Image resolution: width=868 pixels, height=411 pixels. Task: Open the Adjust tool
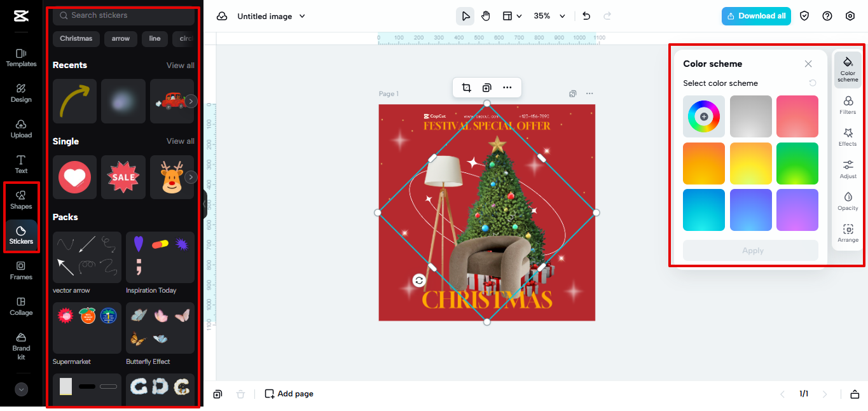848,169
